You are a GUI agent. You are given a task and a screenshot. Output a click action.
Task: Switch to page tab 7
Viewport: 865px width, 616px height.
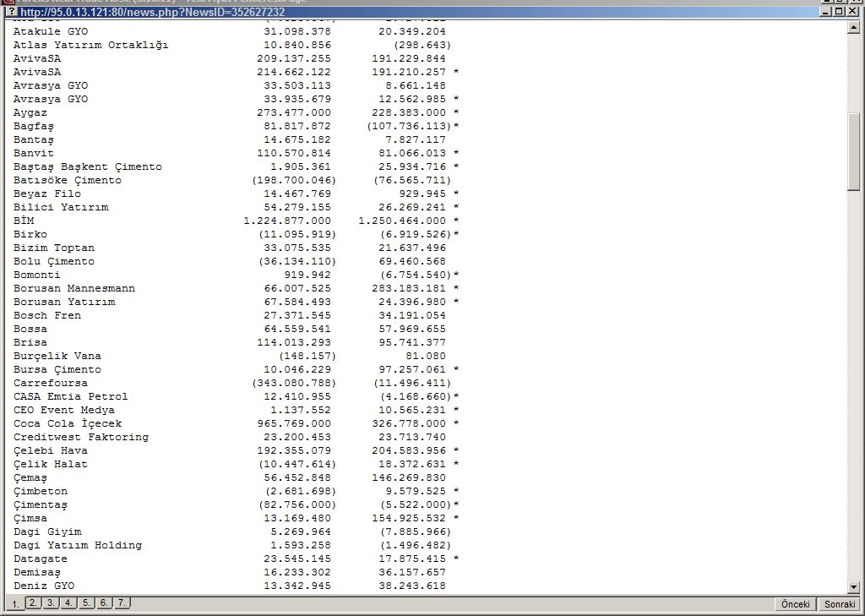[x=122, y=602]
